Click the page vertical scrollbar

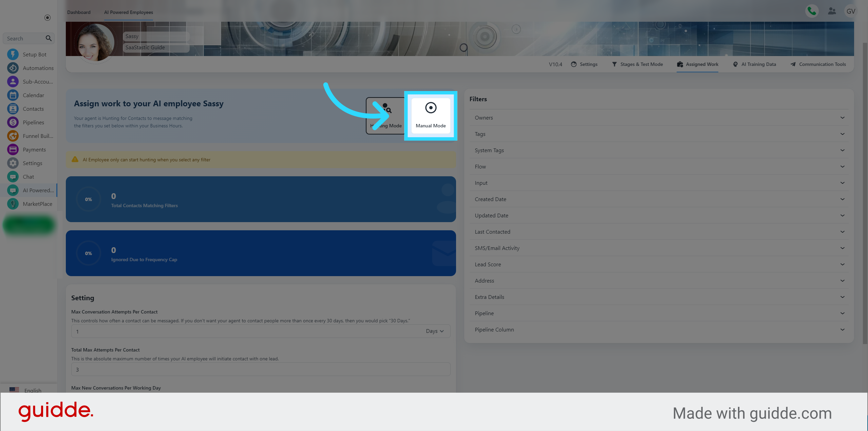tap(865, 194)
